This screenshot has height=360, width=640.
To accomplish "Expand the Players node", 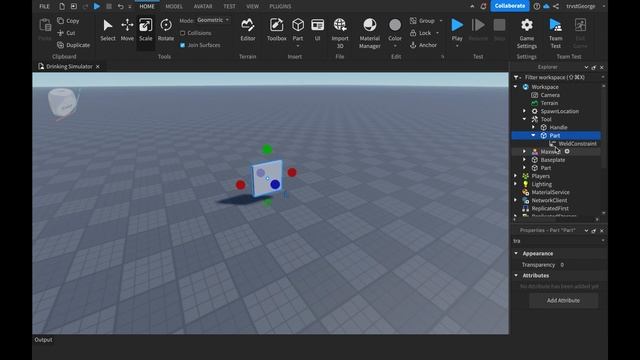I will tap(516, 176).
